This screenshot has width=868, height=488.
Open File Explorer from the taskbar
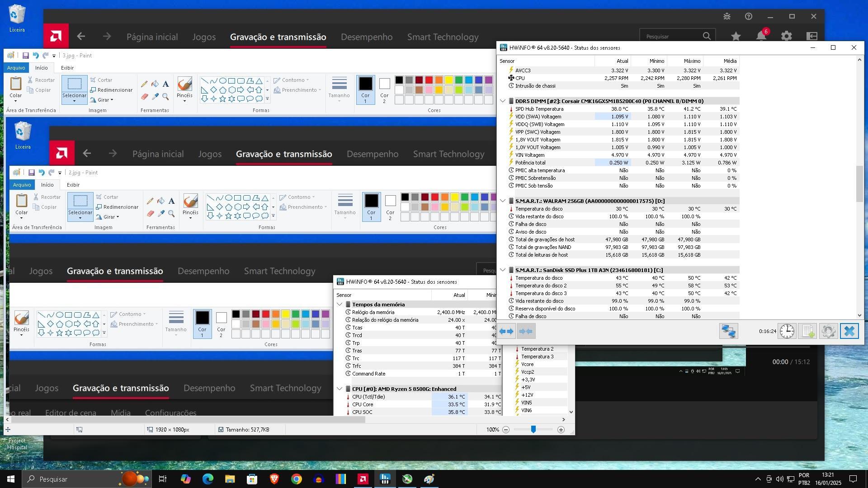(230, 479)
